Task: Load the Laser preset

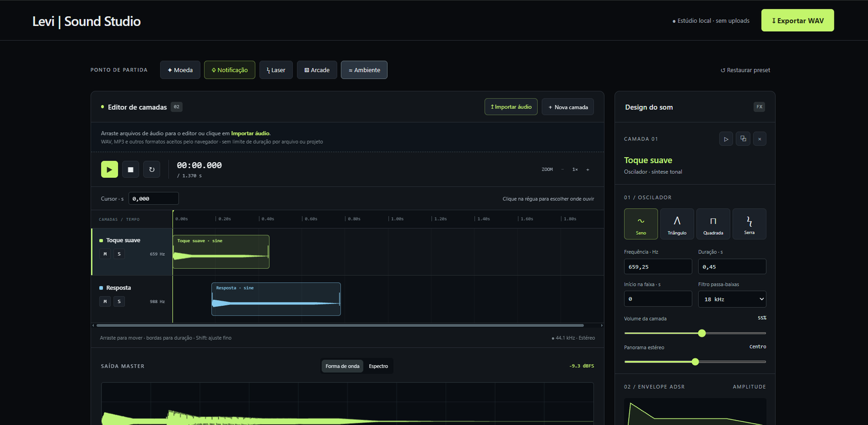Action: tap(276, 70)
